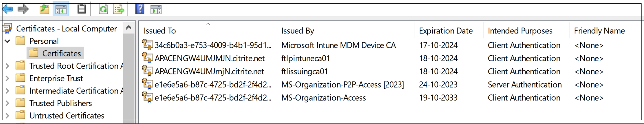644x124 pixels.
Task: Click the blue Back arrow icon
Action: tap(8, 9)
